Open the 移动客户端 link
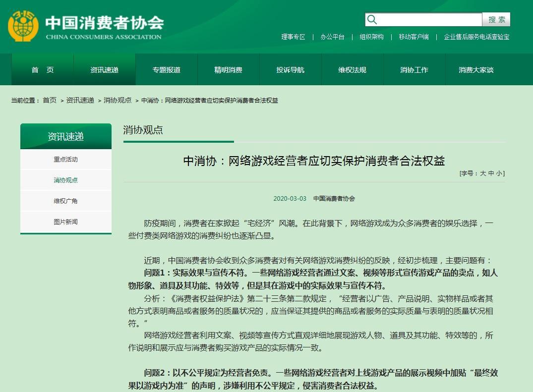This screenshot has height=392, width=533. pos(414,37)
